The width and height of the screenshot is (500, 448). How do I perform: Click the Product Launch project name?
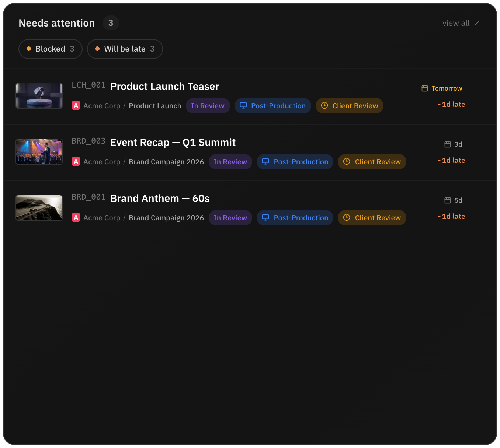pos(155,106)
